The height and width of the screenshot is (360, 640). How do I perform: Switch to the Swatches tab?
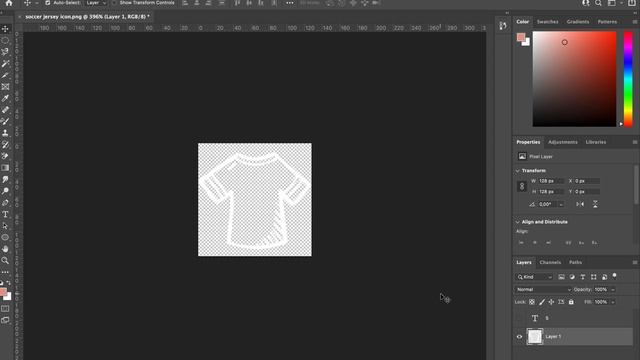pos(547,22)
